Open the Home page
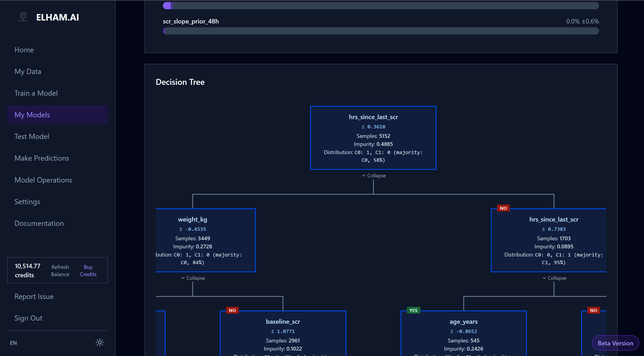 pos(24,50)
